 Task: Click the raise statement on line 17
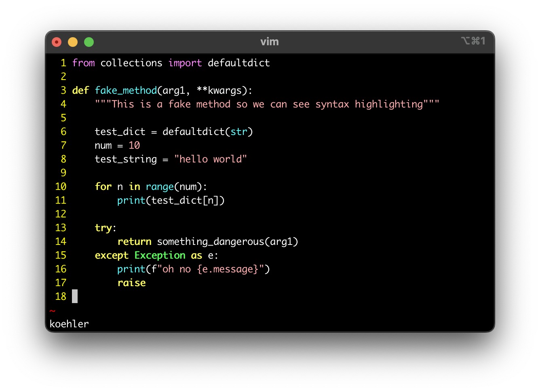point(131,282)
